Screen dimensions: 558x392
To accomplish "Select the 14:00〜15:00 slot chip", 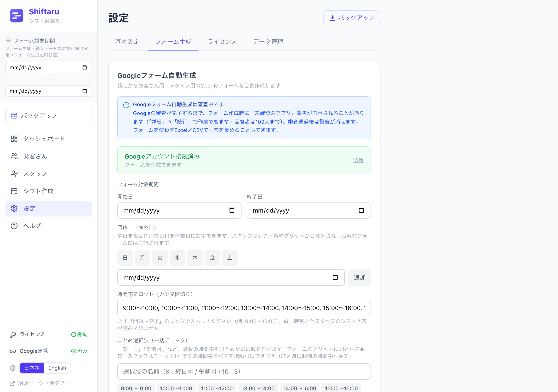I will pos(300,388).
